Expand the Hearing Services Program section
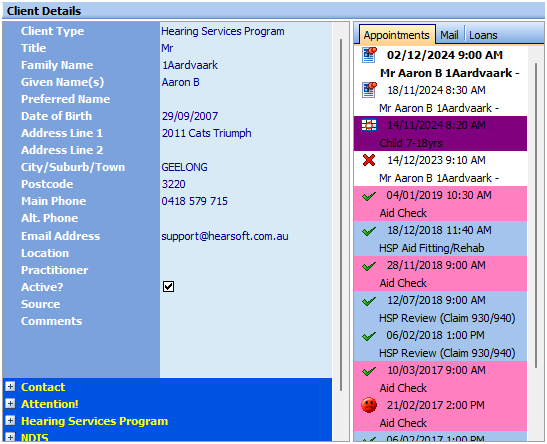This screenshot has width=547, height=444. (10, 421)
